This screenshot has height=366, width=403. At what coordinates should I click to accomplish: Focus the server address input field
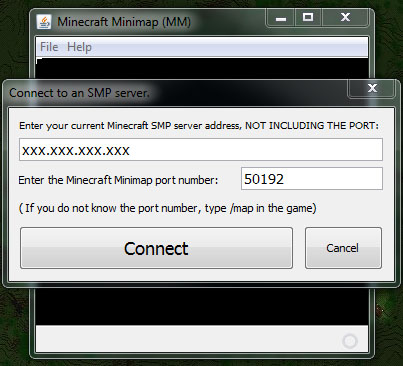coord(201,150)
